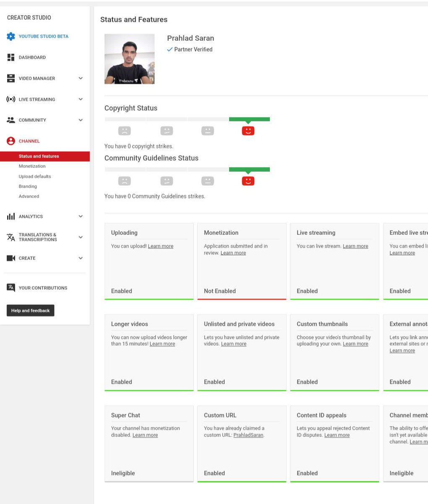Viewport: 428px width, 504px height.
Task: Click Enabled status in Custom URL card
Action: pyautogui.click(x=214, y=473)
